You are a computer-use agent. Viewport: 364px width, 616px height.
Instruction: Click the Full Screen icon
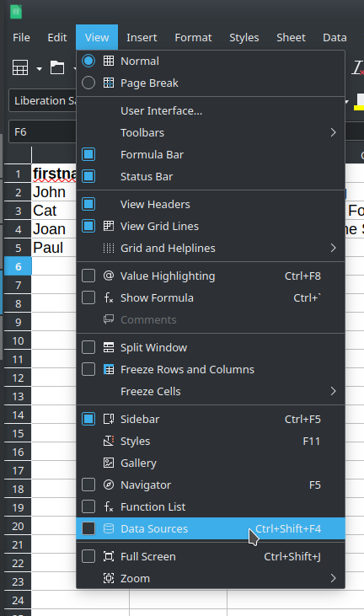tap(109, 556)
